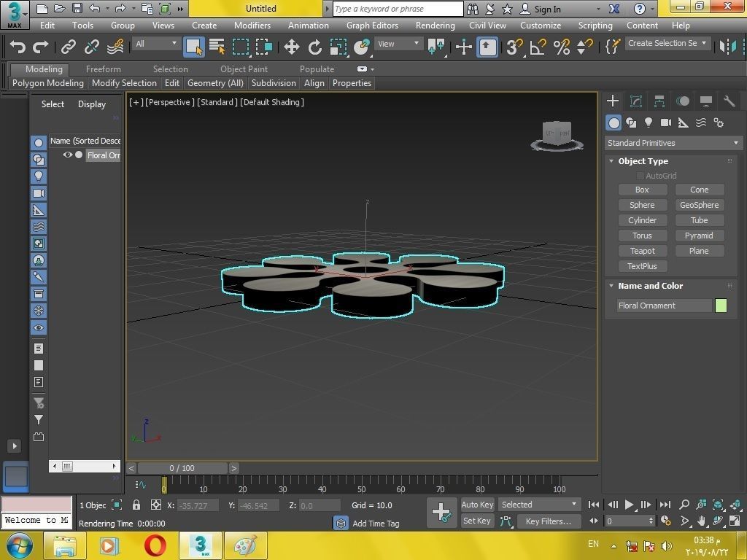Select the Helpers category icon
747x560 pixels.
pos(683,122)
